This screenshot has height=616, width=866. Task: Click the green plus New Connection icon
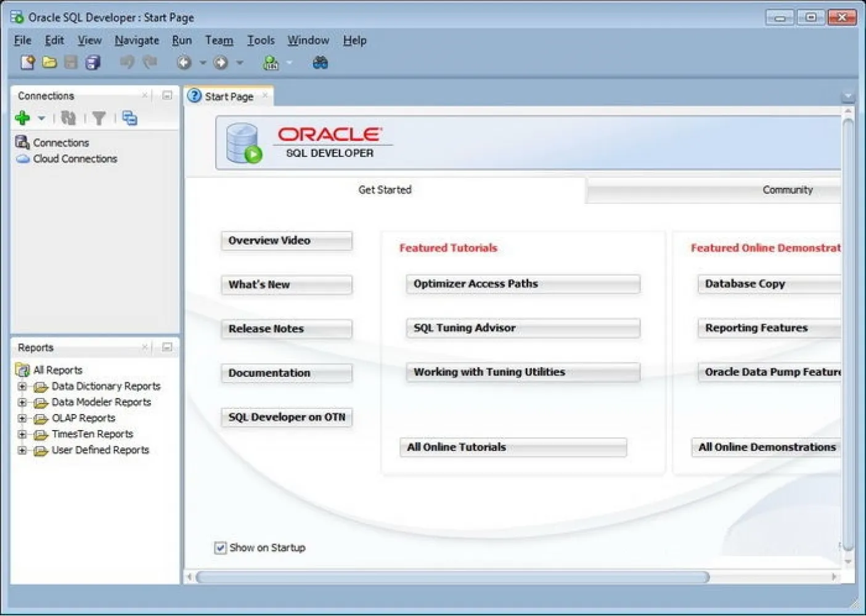pyautogui.click(x=23, y=118)
